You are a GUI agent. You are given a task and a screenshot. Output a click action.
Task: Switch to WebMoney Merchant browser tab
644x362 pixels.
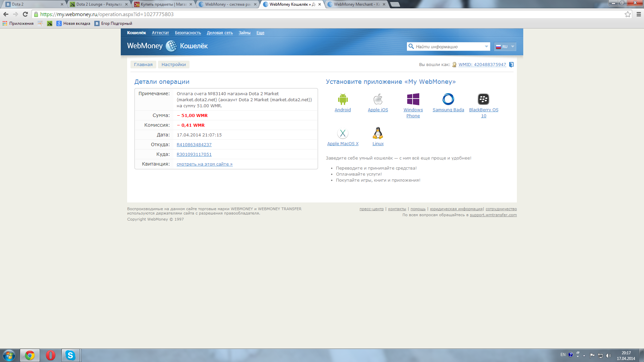tap(357, 4)
